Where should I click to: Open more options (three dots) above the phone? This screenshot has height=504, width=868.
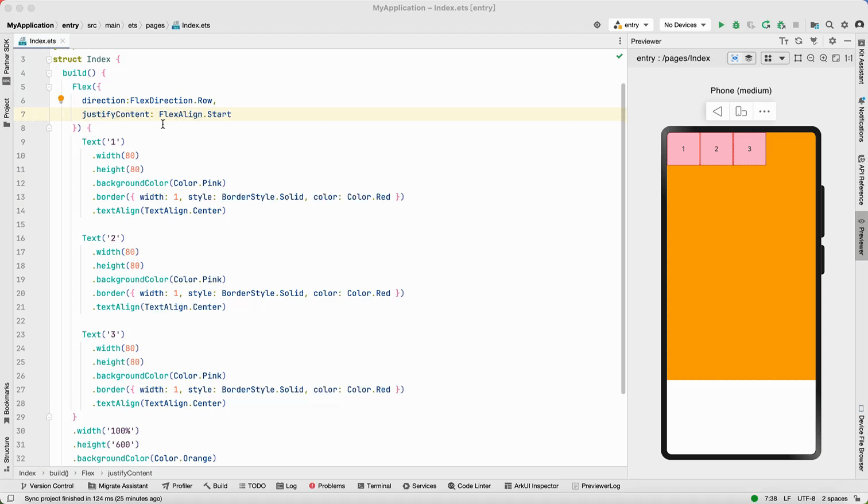[x=765, y=112]
